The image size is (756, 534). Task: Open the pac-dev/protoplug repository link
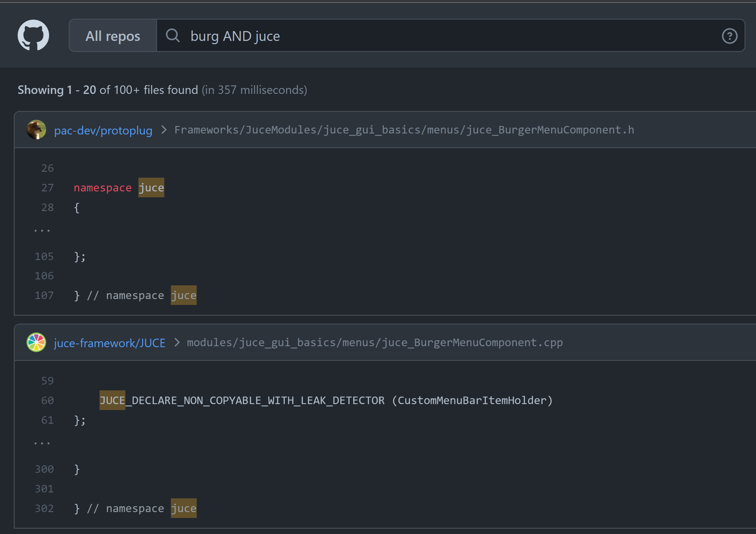[x=103, y=130]
